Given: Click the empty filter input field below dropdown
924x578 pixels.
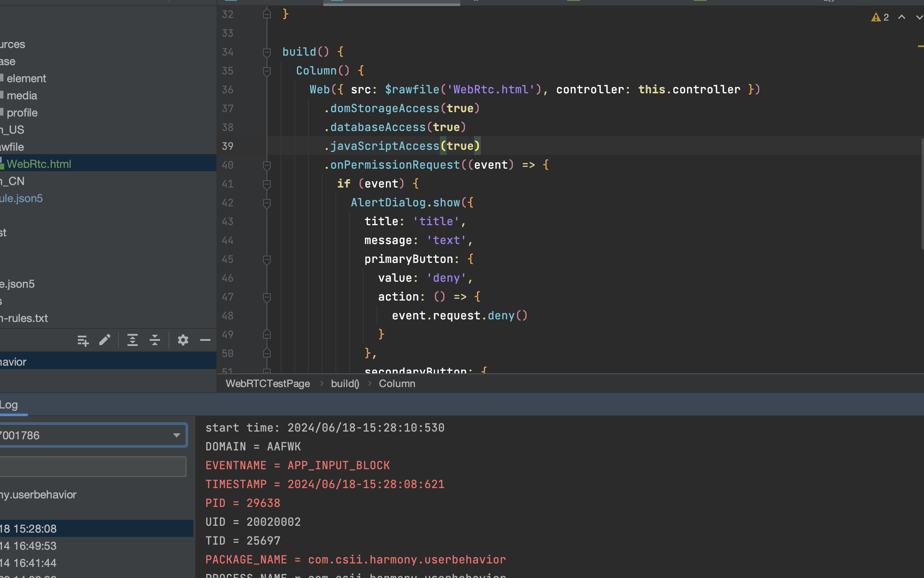Looking at the screenshot, I should (x=93, y=466).
